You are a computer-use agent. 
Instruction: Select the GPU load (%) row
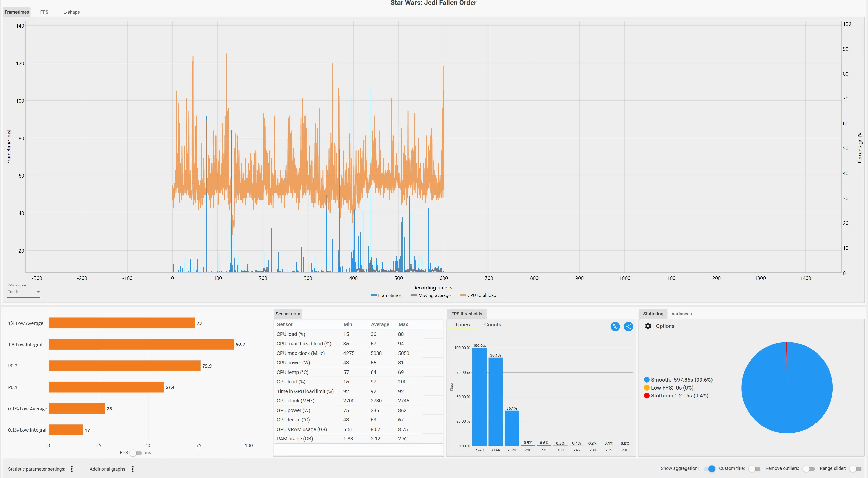point(358,382)
